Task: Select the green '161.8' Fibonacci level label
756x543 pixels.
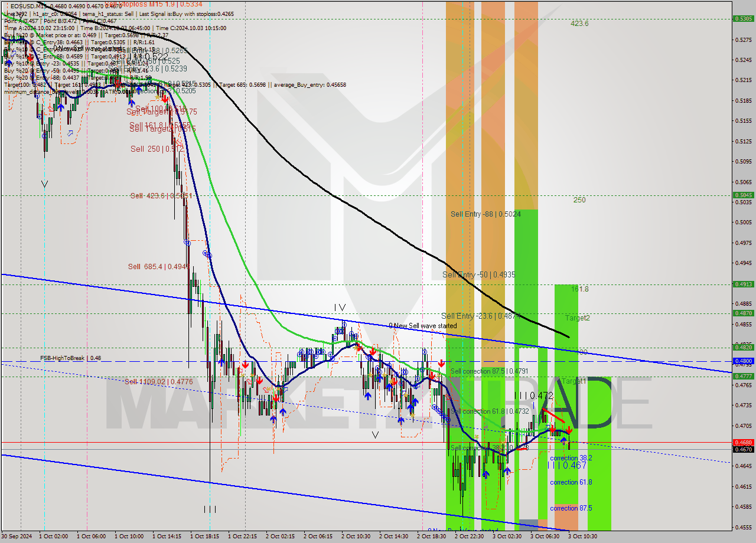Action: 579,289
